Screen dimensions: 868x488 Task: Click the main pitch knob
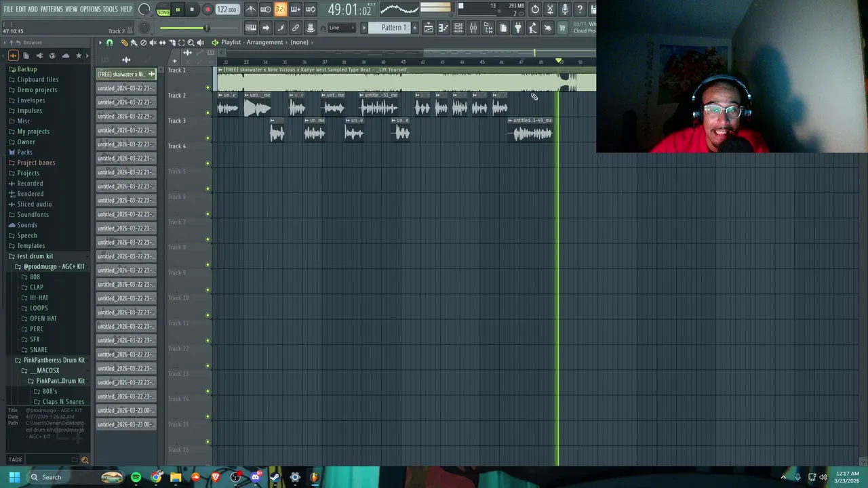pyautogui.click(x=144, y=28)
